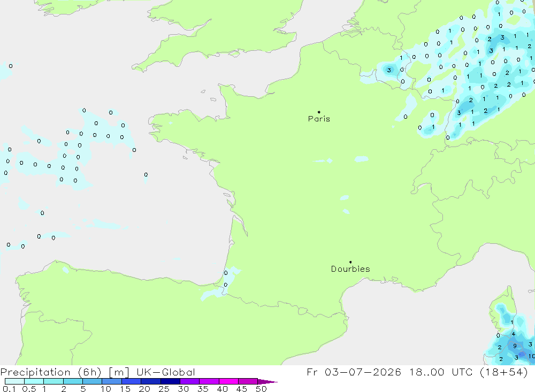Pick the 45–50 legend color swatch

point(248,381)
